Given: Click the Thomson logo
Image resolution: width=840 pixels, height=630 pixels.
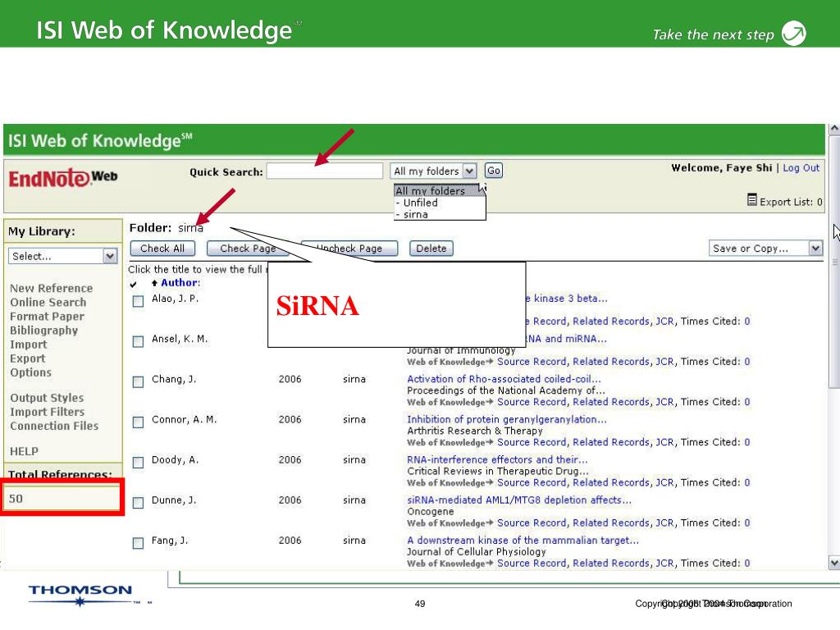Looking at the screenshot, I should [x=80, y=595].
